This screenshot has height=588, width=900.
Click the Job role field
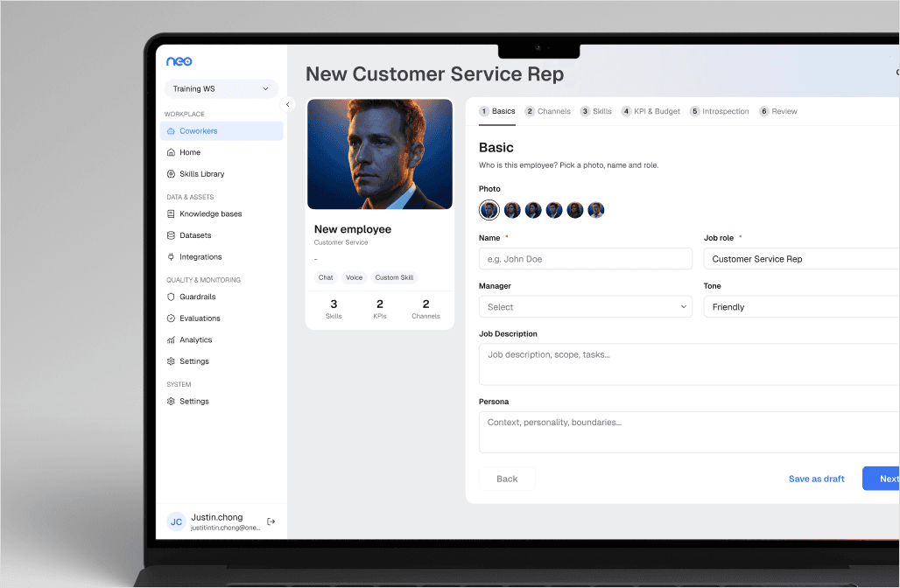click(801, 259)
